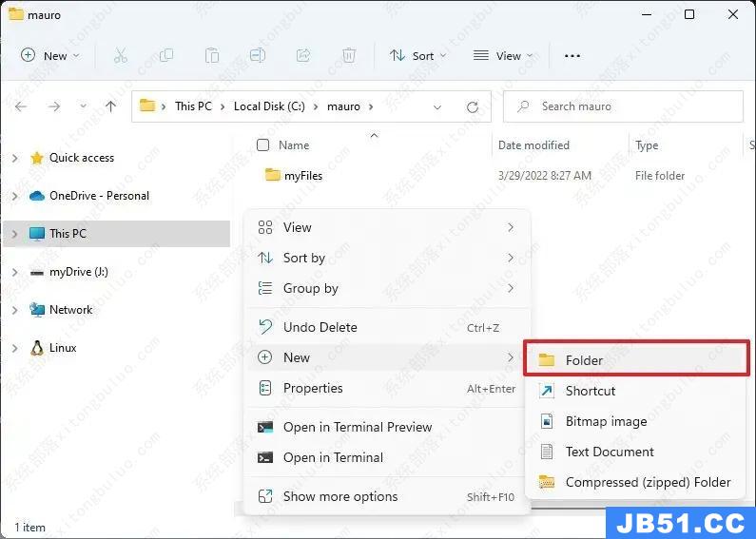Click the Share icon in toolbar
Viewport: 756px width, 539px height.
303,56
